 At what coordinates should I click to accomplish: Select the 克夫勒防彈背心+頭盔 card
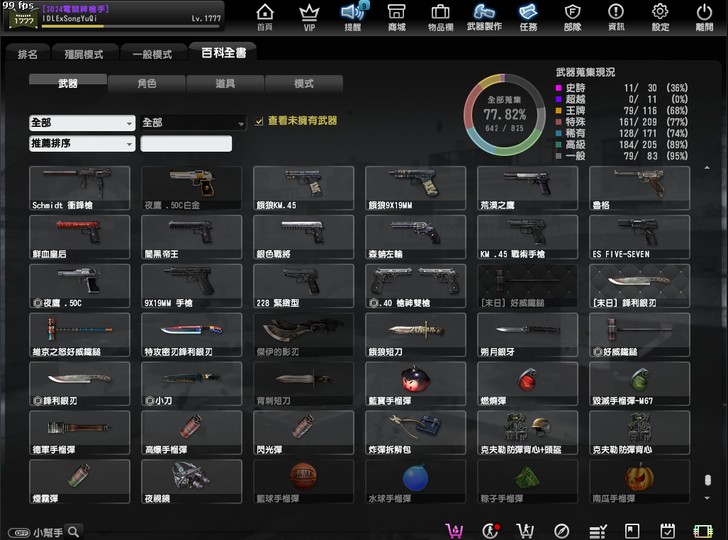pyautogui.click(x=527, y=433)
